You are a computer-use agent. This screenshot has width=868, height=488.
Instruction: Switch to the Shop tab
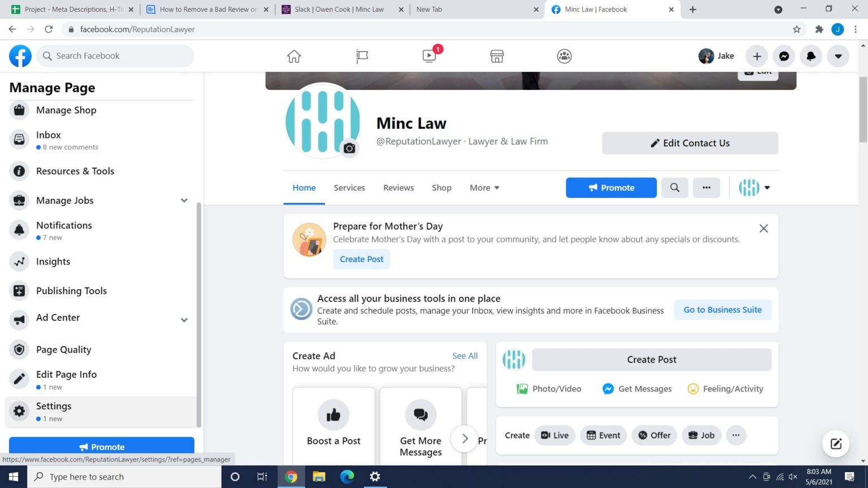pos(441,188)
